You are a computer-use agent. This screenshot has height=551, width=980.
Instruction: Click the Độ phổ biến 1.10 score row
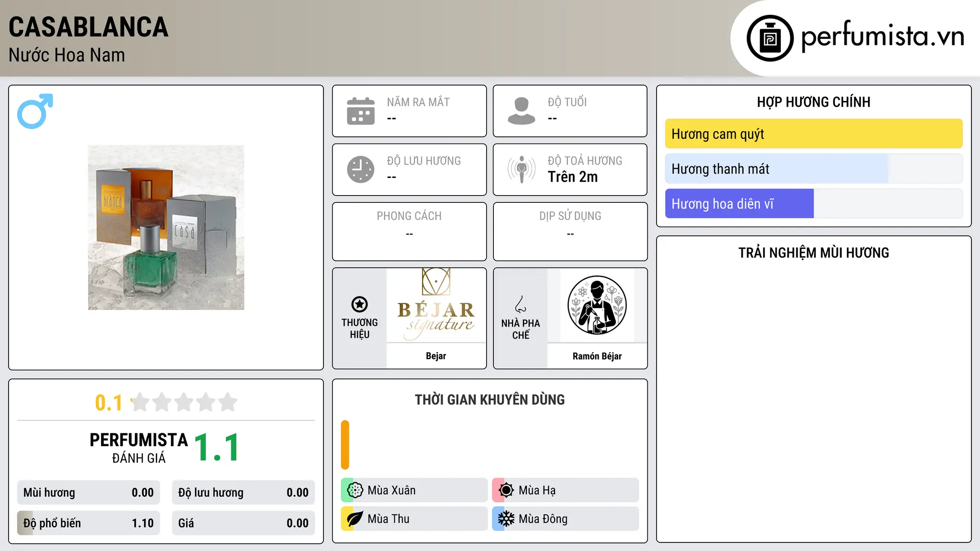pos(89,523)
